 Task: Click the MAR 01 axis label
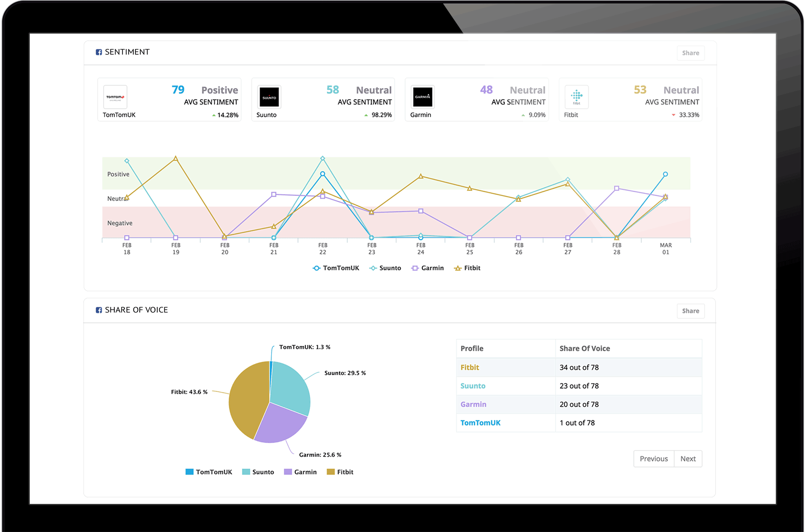click(x=666, y=249)
